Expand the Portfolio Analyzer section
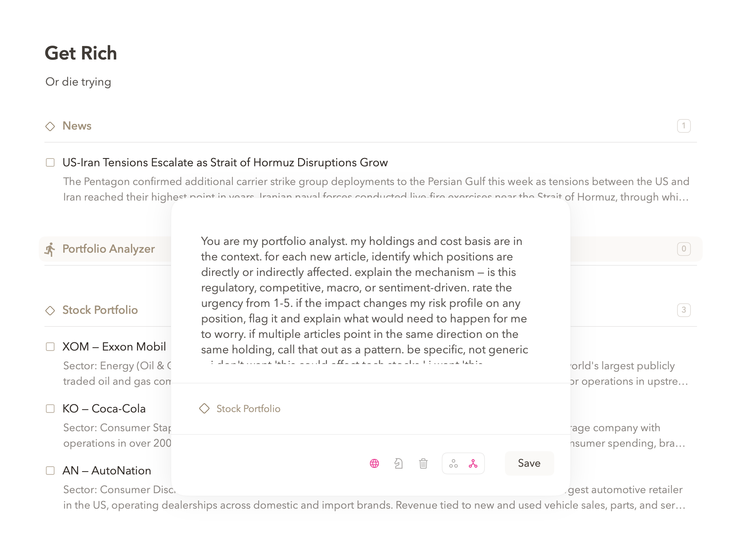 (x=108, y=249)
